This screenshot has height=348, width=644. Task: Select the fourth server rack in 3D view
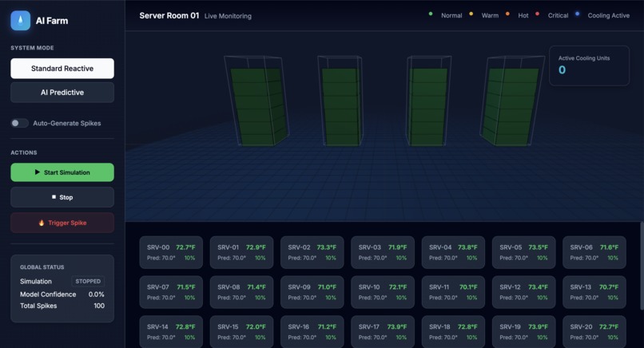(511, 101)
